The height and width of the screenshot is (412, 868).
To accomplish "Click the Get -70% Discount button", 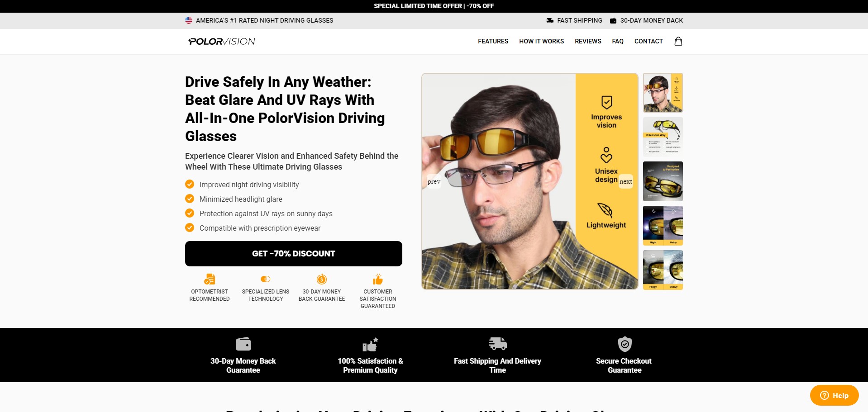I will tap(294, 254).
